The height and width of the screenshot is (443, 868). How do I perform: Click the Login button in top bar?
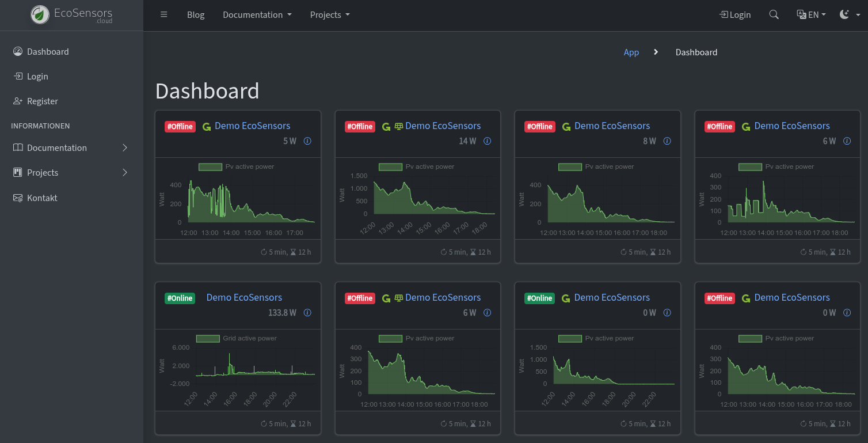(735, 15)
